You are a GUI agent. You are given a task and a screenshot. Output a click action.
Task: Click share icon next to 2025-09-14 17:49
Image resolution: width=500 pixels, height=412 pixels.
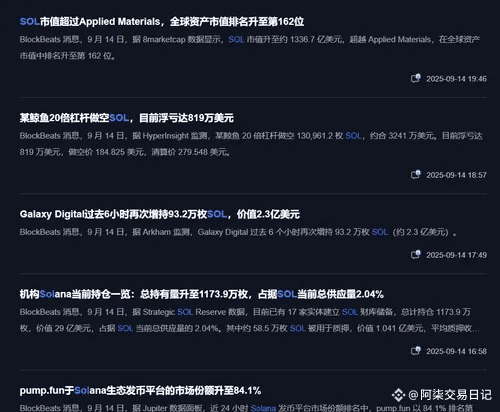[x=416, y=255]
